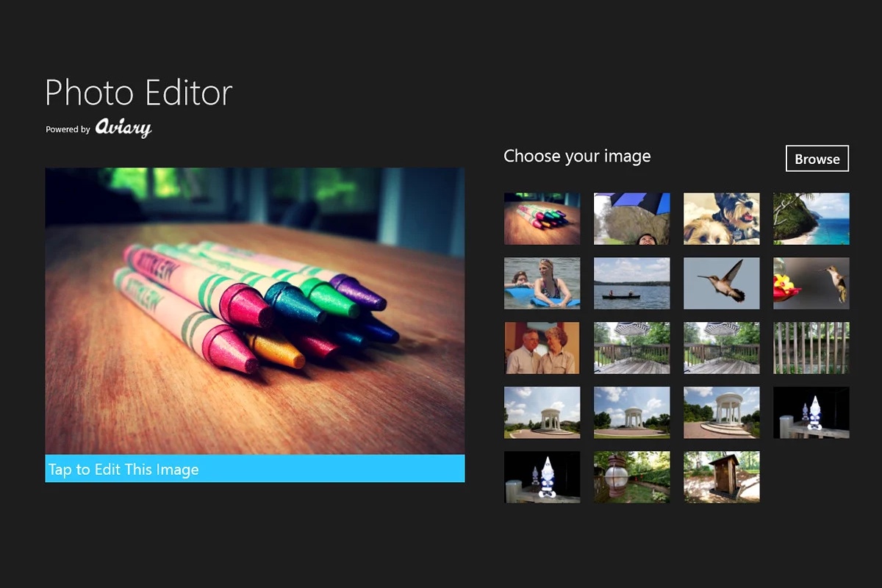This screenshot has height=588, width=882.
Task: Click the 'Choose your image' heading
Action: [x=577, y=157]
